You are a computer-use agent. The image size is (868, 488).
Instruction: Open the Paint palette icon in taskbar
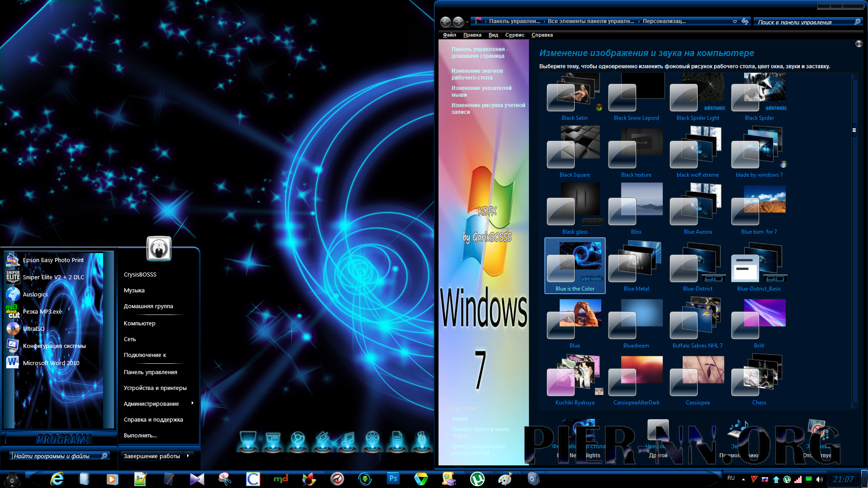coord(505,479)
